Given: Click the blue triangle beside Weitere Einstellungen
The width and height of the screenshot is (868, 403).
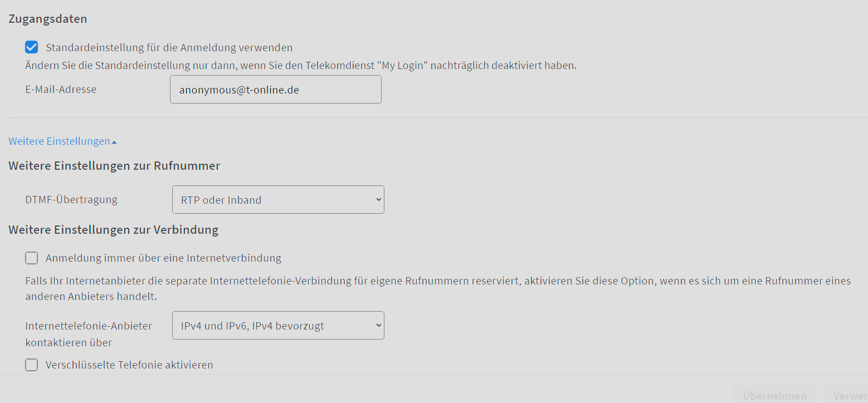Looking at the screenshot, I should click(x=114, y=142).
